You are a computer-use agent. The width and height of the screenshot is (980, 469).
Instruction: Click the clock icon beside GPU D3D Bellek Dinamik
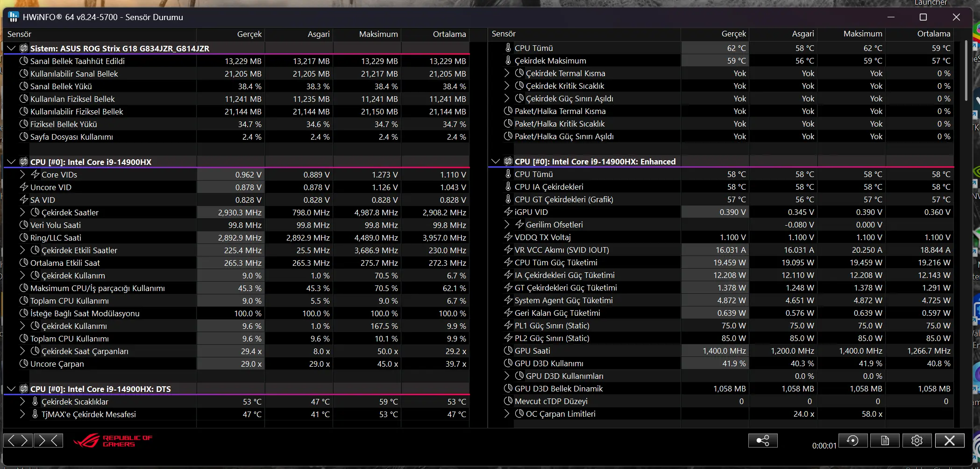tap(508, 389)
